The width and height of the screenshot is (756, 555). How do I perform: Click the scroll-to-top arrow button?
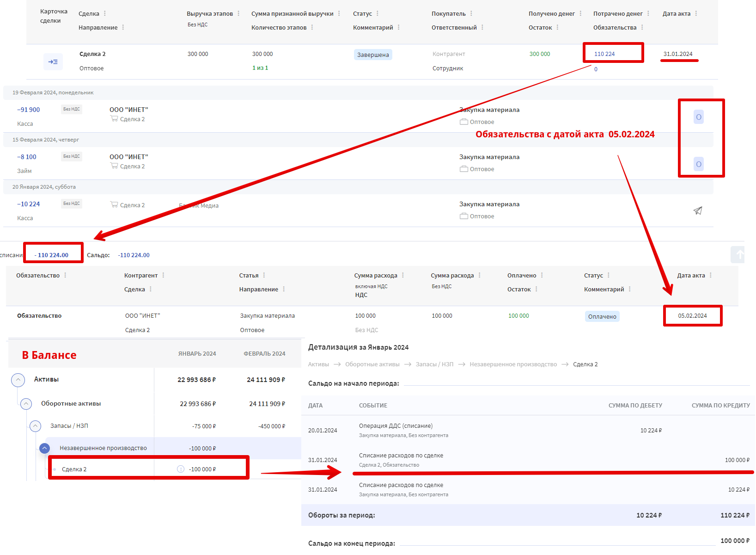[738, 255]
